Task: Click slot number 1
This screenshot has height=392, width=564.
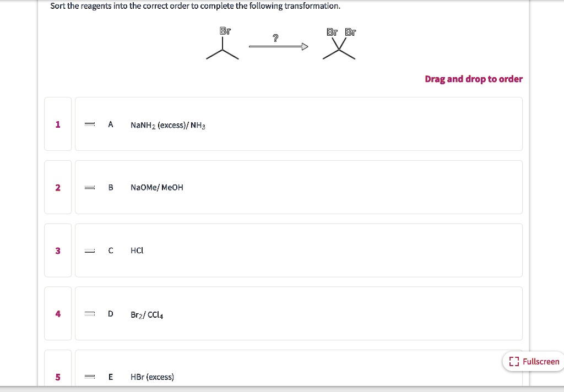Action: pos(58,124)
